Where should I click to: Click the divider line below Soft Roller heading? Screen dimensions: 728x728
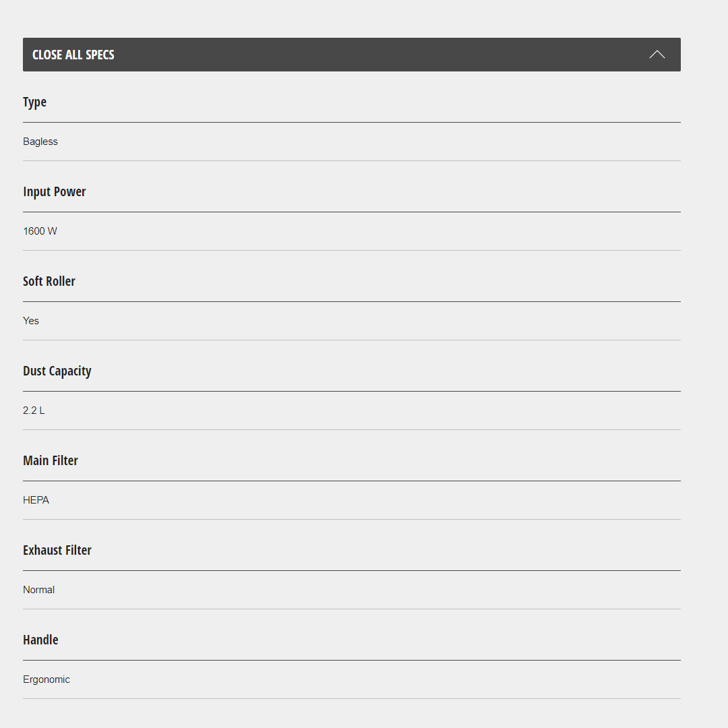pyautogui.click(x=352, y=301)
